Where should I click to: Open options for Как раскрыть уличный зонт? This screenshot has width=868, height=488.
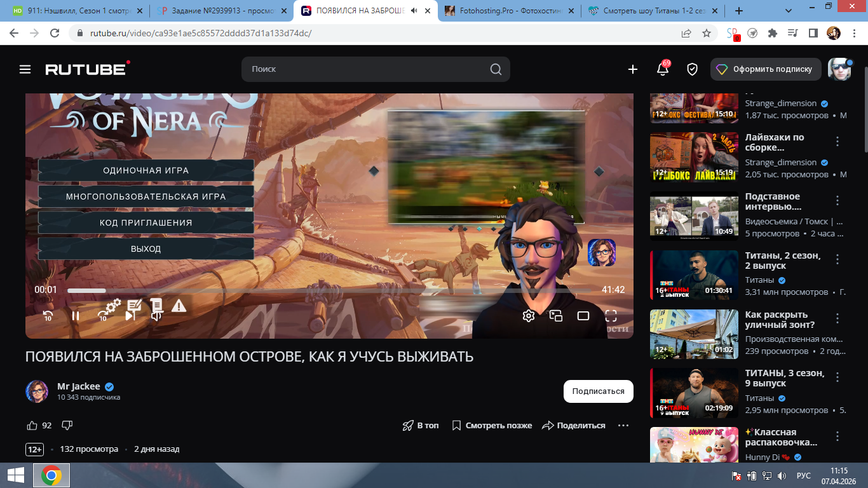837,318
